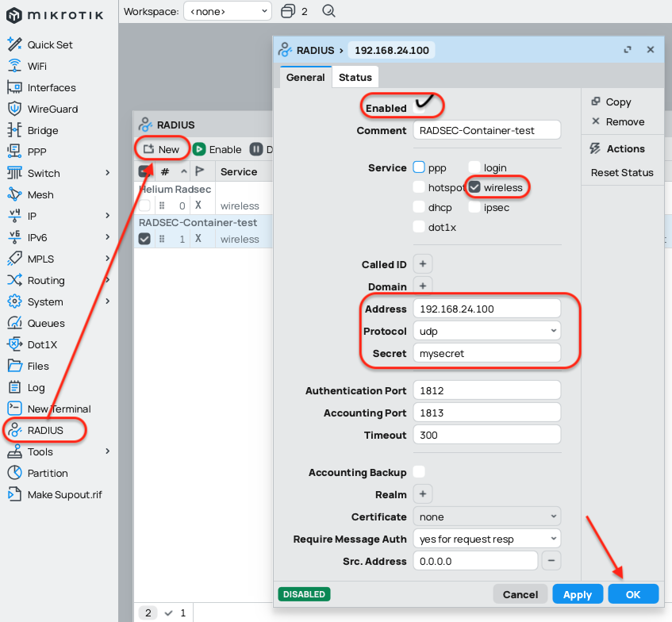Open the Files section
Viewport: 672px width, 622px height.
38,366
